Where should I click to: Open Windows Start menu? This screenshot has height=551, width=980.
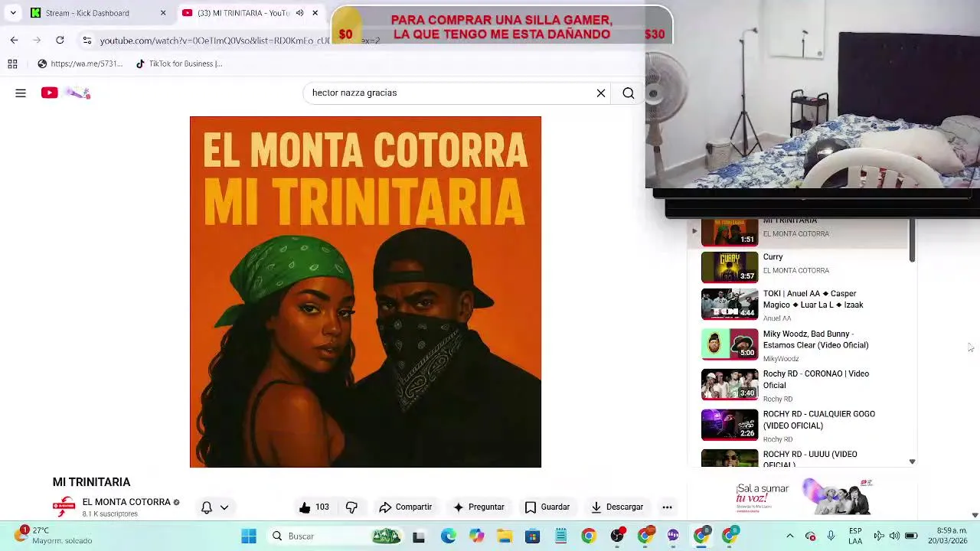tap(249, 536)
